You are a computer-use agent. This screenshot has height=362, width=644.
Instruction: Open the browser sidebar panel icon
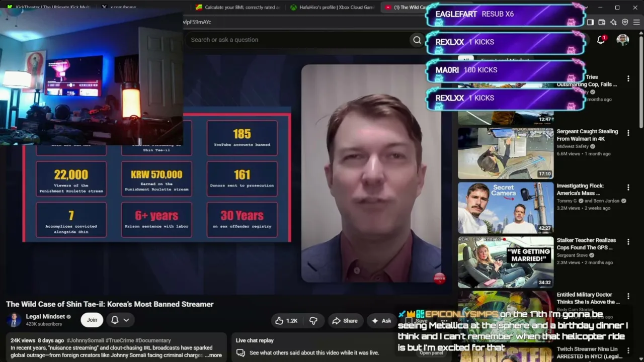590,22
